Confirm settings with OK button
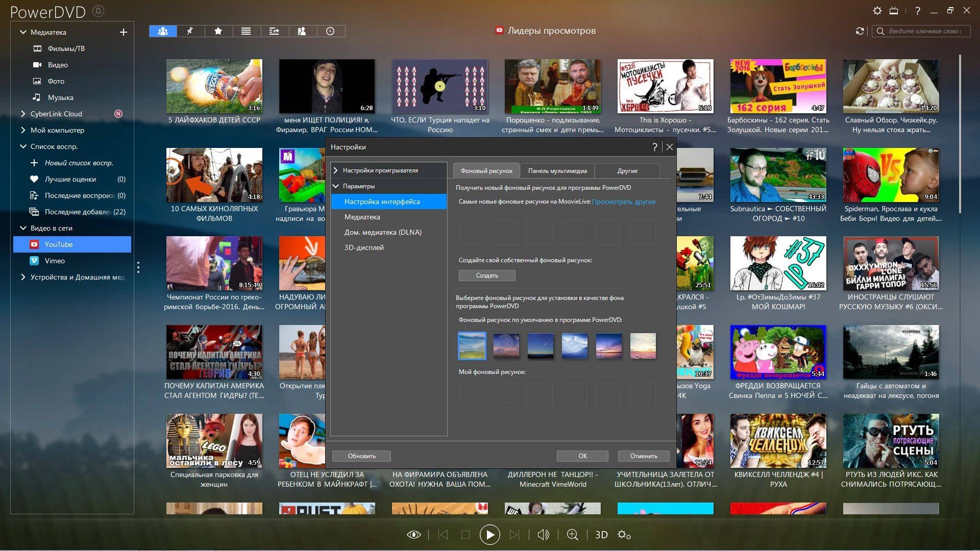The height and width of the screenshot is (551, 980). click(582, 456)
